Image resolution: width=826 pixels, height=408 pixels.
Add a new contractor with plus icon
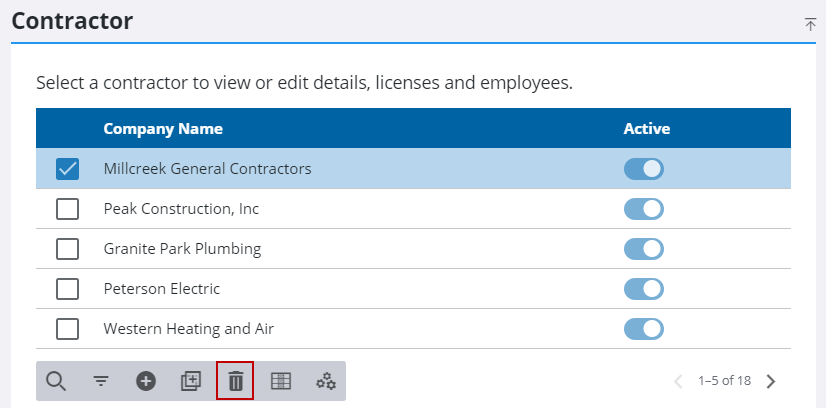tap(146, 381)
